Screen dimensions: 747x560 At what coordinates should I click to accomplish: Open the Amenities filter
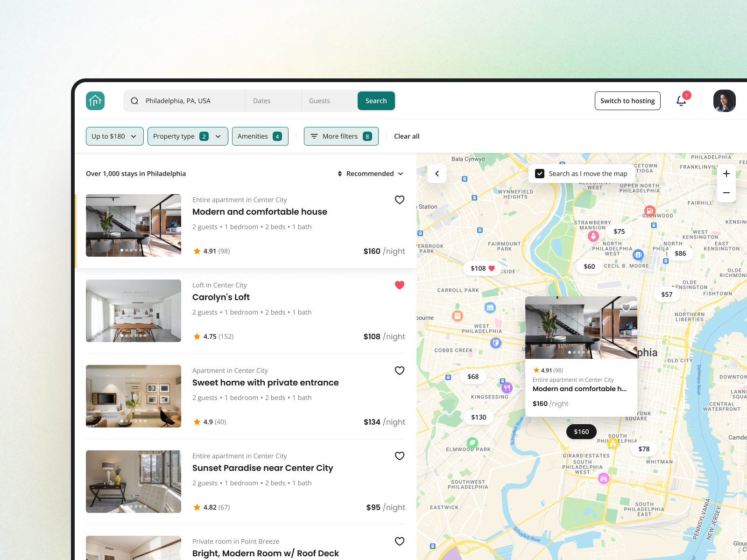point(260,136)
